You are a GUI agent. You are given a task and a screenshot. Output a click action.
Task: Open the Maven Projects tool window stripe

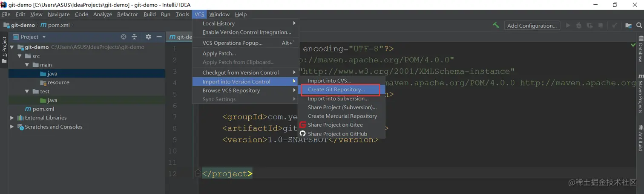pos(640,93)
